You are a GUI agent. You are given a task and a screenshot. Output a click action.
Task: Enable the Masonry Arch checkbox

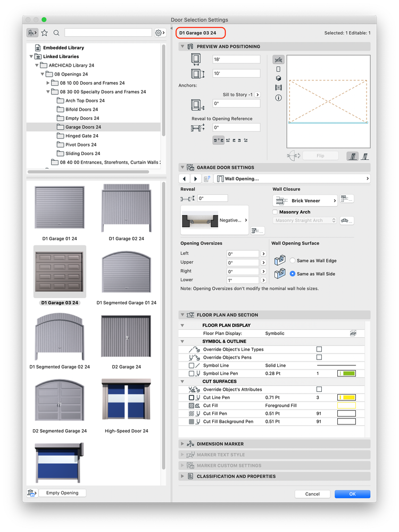(x=275, y=212)
